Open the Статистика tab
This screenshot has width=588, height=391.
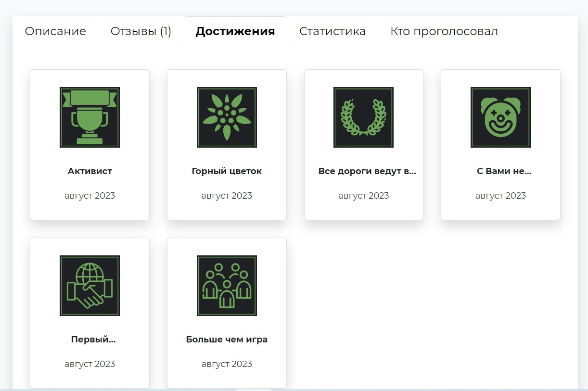tap(332, 31)
